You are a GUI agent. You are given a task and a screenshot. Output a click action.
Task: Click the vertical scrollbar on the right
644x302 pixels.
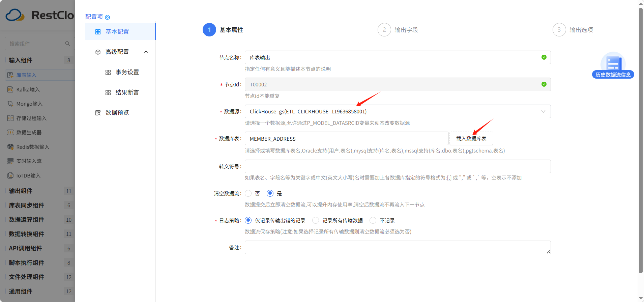click(x=641, y=140)
